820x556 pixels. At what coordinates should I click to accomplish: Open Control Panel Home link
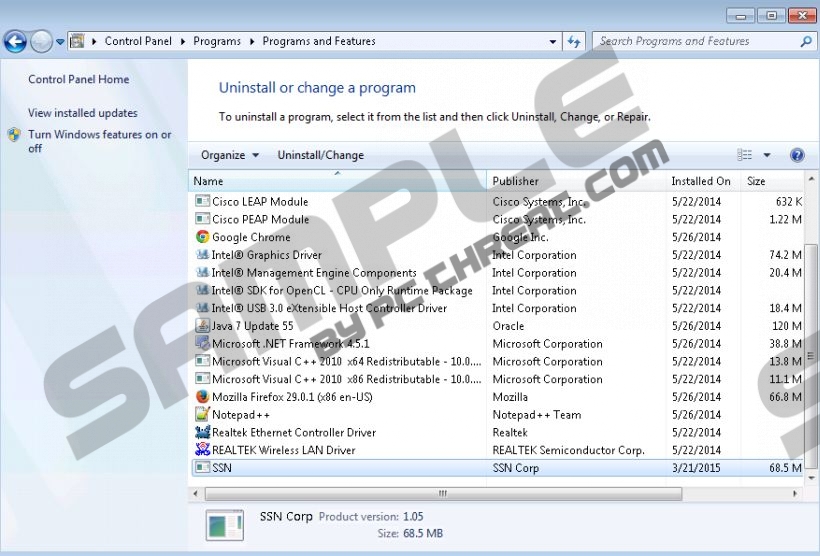[x=78, y=80]
